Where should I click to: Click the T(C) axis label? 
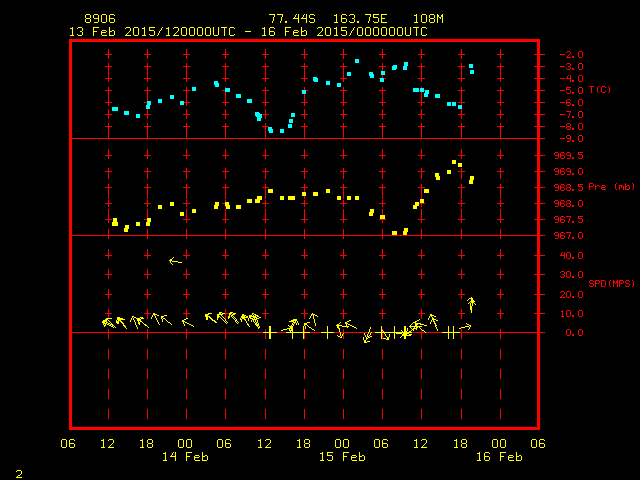600,89
